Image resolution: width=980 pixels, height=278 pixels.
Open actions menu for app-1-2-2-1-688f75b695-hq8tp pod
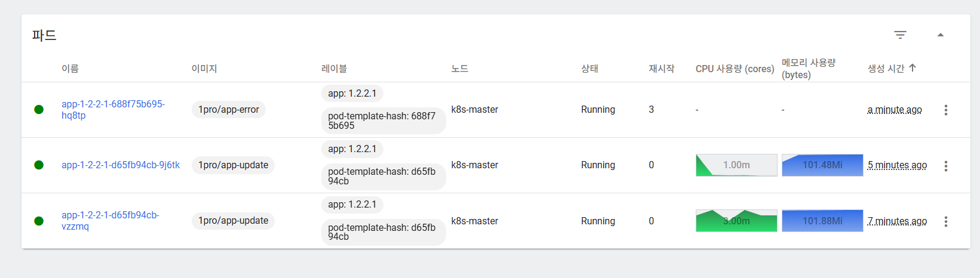(946, 110)
